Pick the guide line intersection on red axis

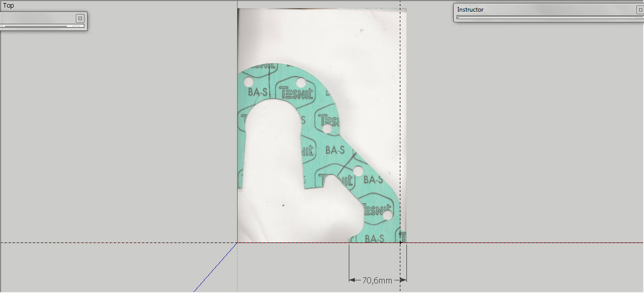[x=400, y=243]
